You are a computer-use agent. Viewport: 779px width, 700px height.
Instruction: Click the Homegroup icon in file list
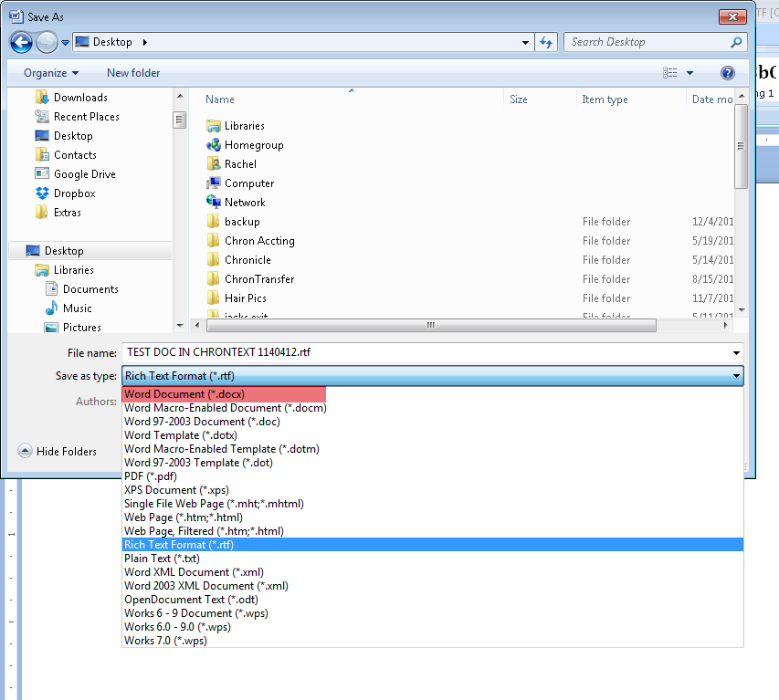pos(214,145)
